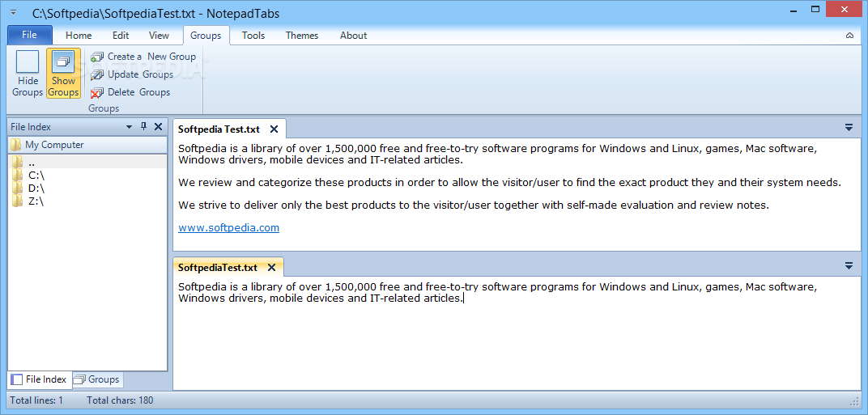Image resolution: width=868 pixels, height=415 pixels.
Task: Close the Softpedia Test.txt tab
Action: point(274,129)
